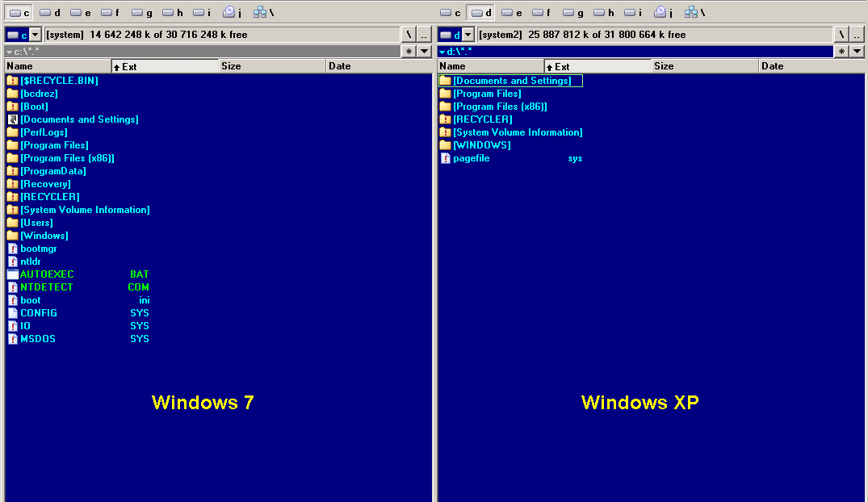Sort left panel by Ext column
The width and height of the screenshot is (868, 502).
tap(165, 66)
